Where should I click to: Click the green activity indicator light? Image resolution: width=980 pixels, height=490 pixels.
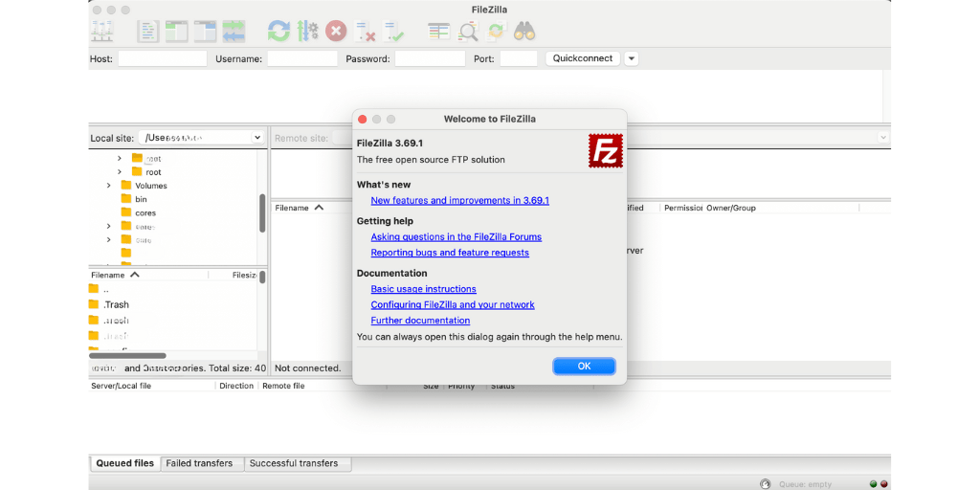pyautogui.click(x=873, y=483)
